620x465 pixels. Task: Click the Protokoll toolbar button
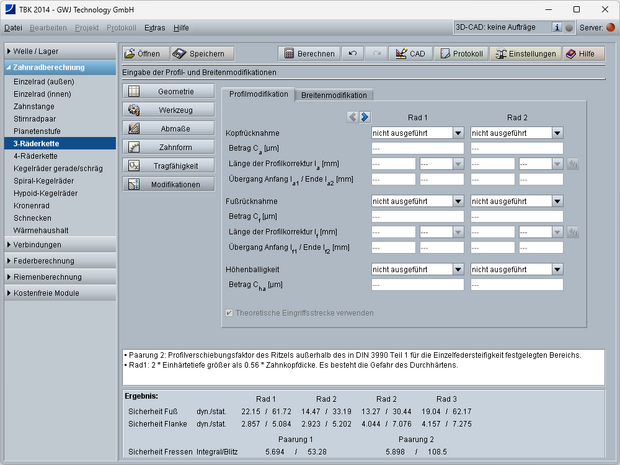463,54
